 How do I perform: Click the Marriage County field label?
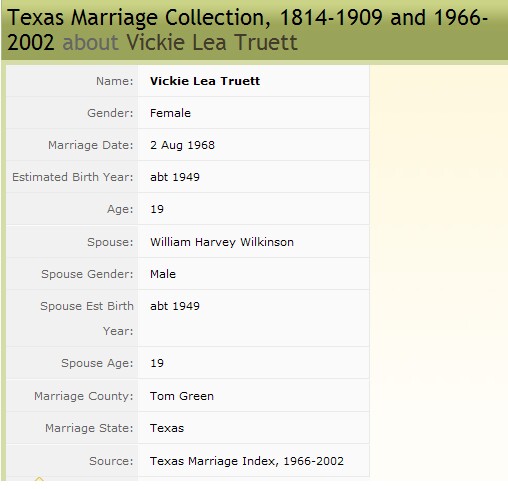point(84,396)
